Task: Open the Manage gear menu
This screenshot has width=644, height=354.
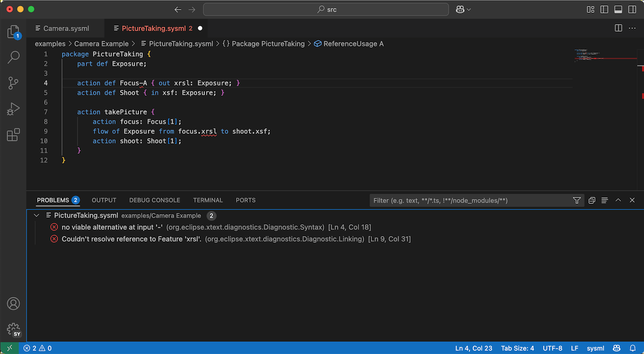Action: tap(13, 329)
